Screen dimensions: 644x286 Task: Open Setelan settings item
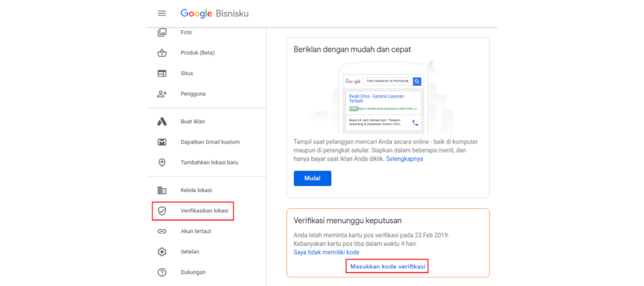pos(190,252)
